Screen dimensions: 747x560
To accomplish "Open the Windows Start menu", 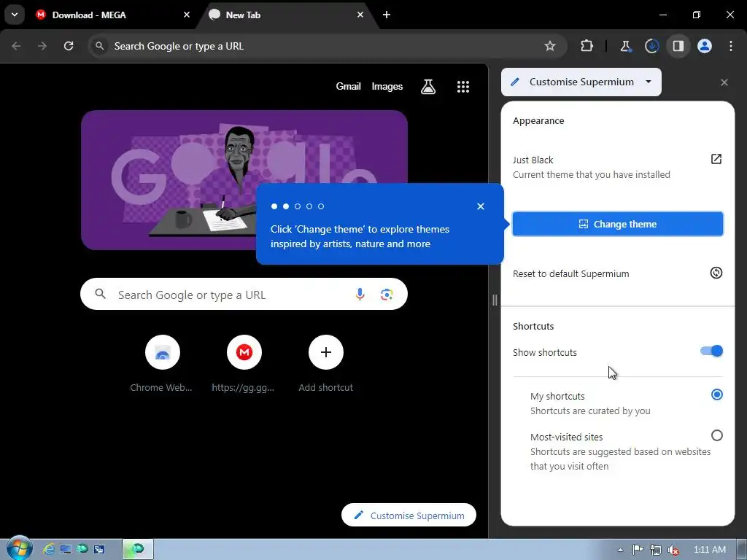I will (19, 548).
